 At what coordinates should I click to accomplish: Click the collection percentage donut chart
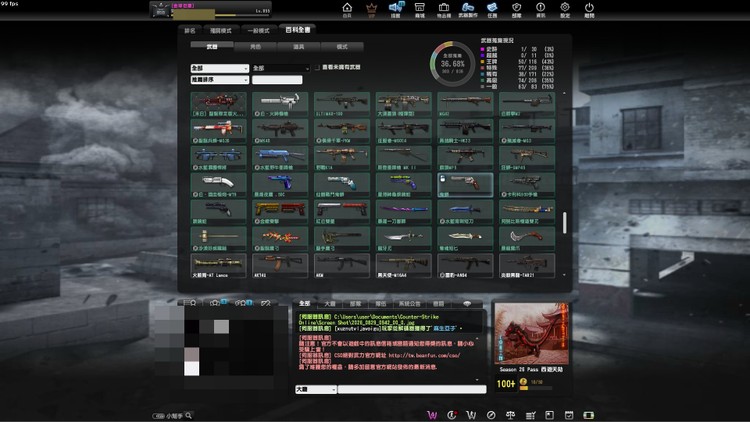tap(452, 64)
